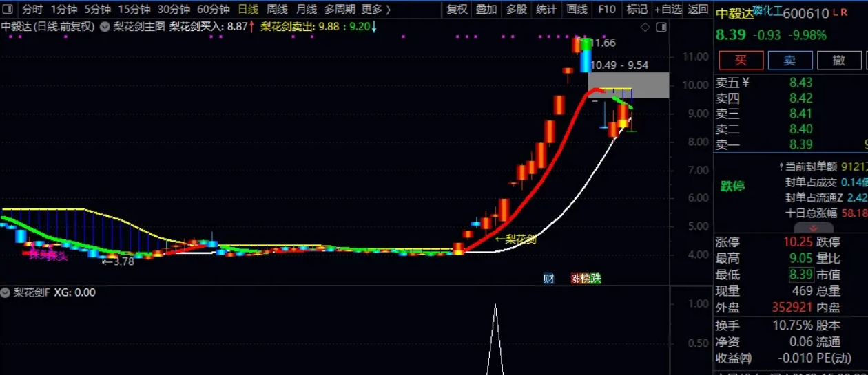Expand the red double-chevron panel handle
Image resolution: width=868 pixels, height=375 pixels.
[x=813, y=228]
